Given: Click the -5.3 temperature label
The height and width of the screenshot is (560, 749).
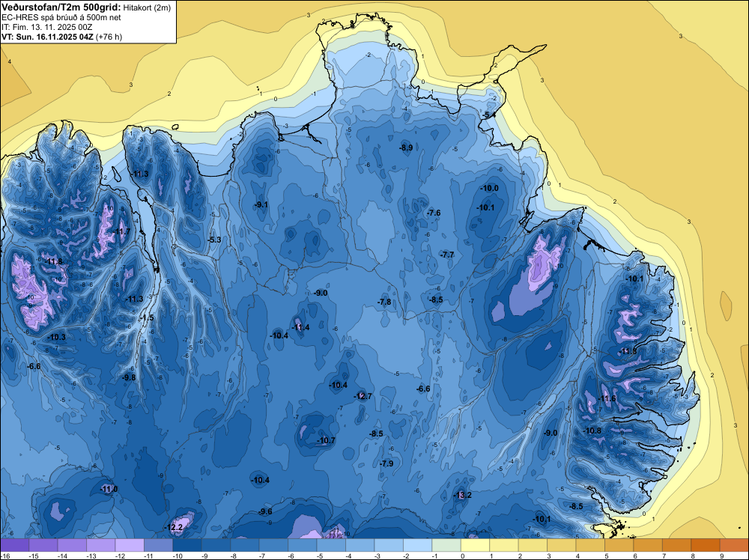Looking at the screenshot, I should tap(214, 240).
